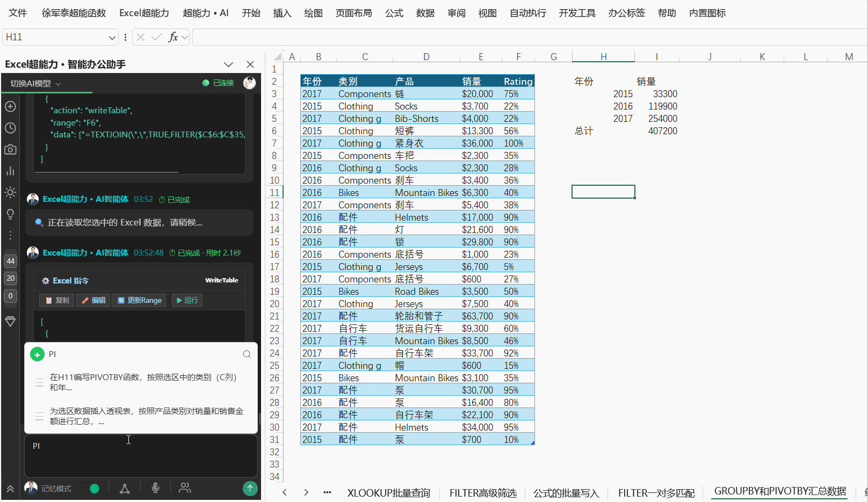Image resolution: width=868 pixels, height=502 pixels.
Task: Click the sidebar counter badge showing 44
Action: [11, 261]
